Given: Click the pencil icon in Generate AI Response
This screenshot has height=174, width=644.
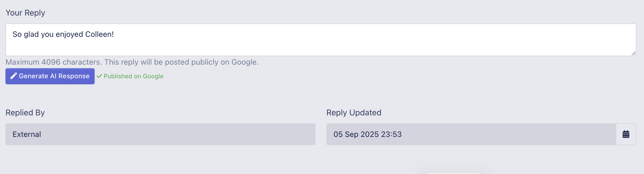Looking at the screenshot, I should click(x=14, y=76).
